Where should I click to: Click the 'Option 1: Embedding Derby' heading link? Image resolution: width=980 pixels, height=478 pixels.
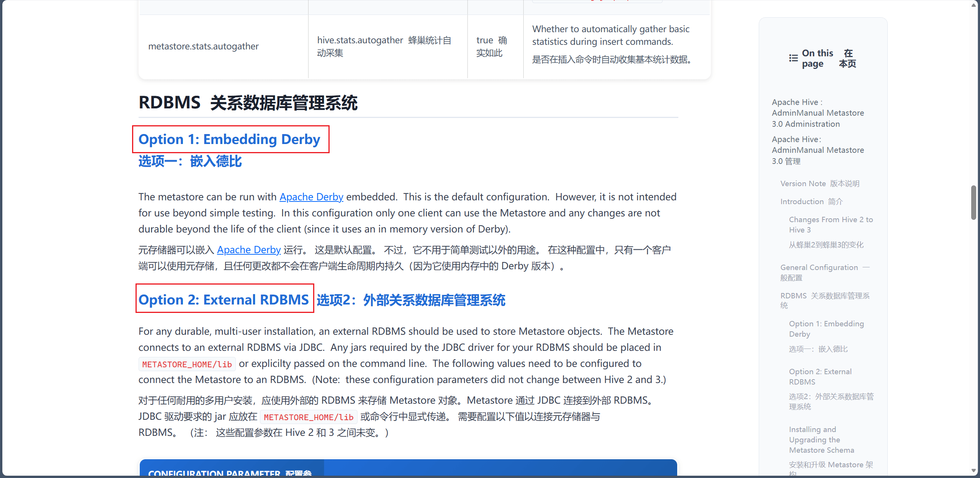pos(229,139)
